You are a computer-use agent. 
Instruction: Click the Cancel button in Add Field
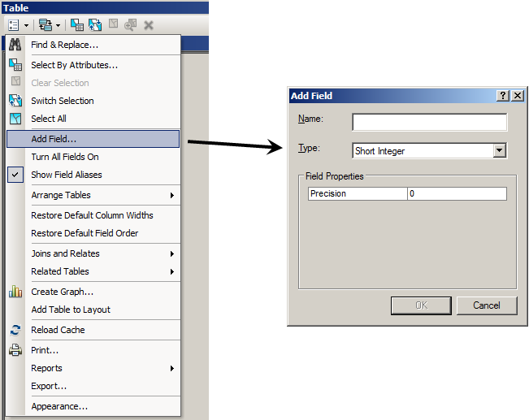487,305
